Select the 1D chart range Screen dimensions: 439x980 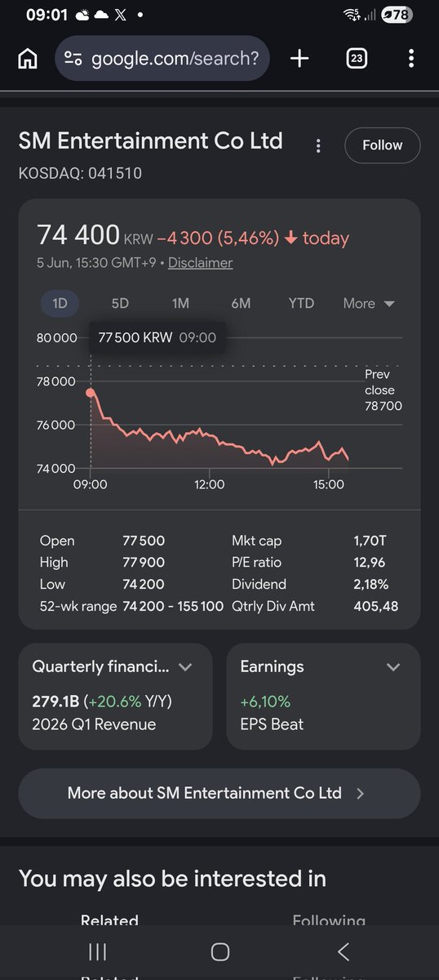tap(60, 303)
